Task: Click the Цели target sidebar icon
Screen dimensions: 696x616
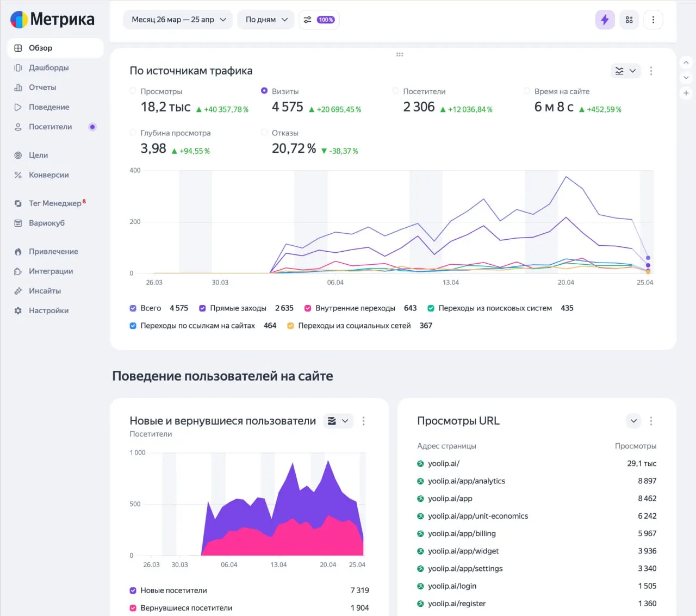Action: 18,155
